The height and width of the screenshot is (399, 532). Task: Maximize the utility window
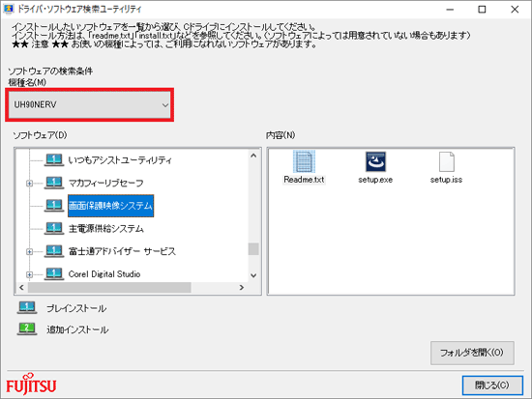(x=482, y=10)
